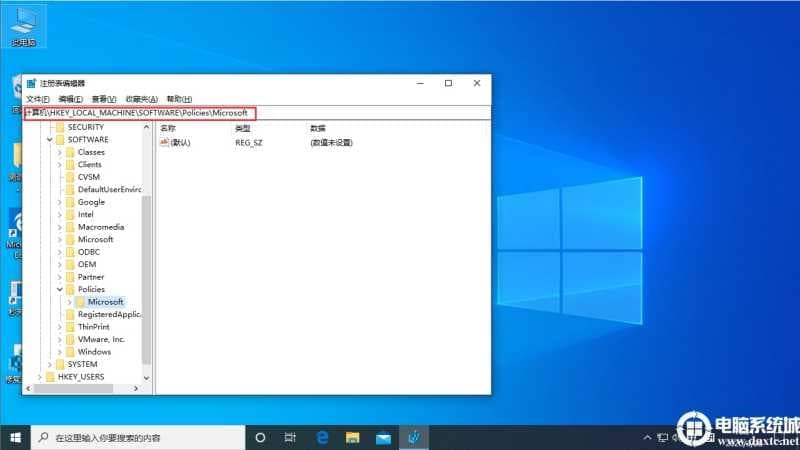Expand the Google key
This screenshot has height=450, width=800.
60,202
